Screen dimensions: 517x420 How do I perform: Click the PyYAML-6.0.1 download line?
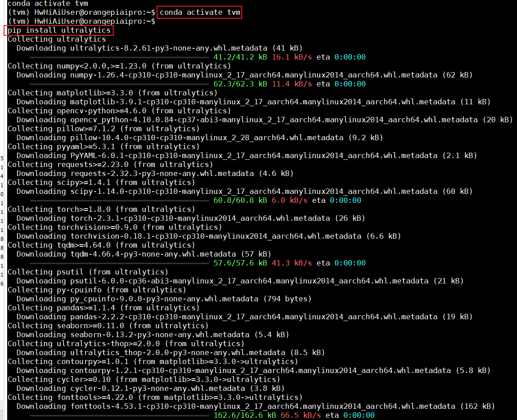tap(247, 155)
